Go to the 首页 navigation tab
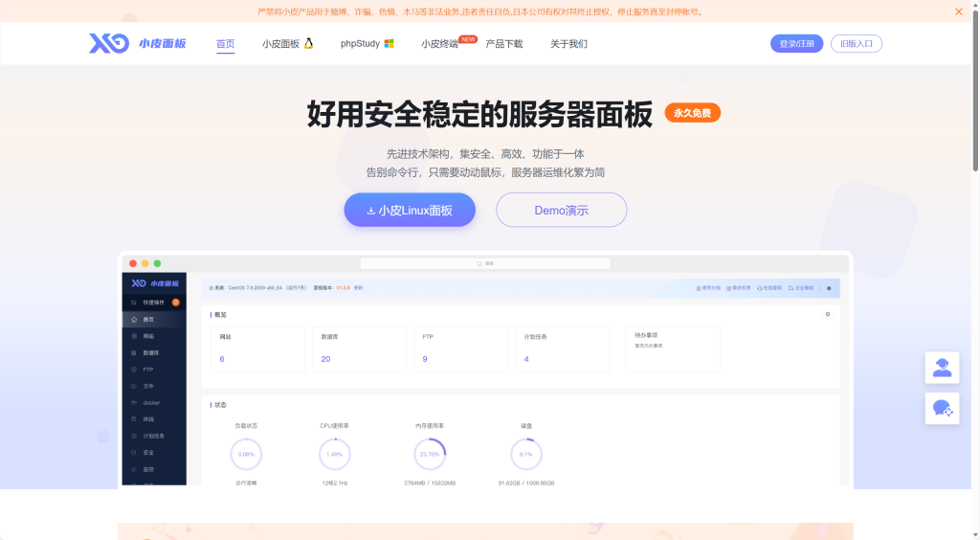 pyautogui.click(x=225, y=43)
